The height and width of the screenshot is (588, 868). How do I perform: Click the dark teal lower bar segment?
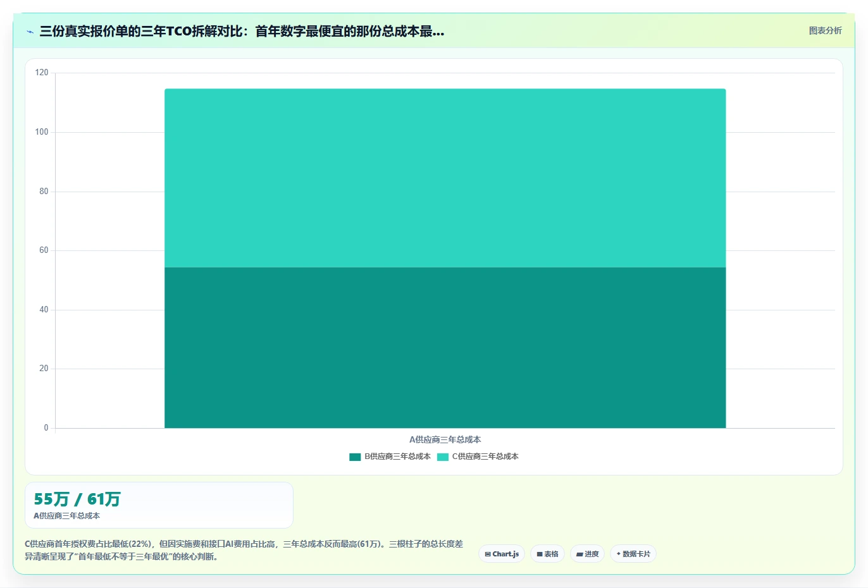coord(445,348)
